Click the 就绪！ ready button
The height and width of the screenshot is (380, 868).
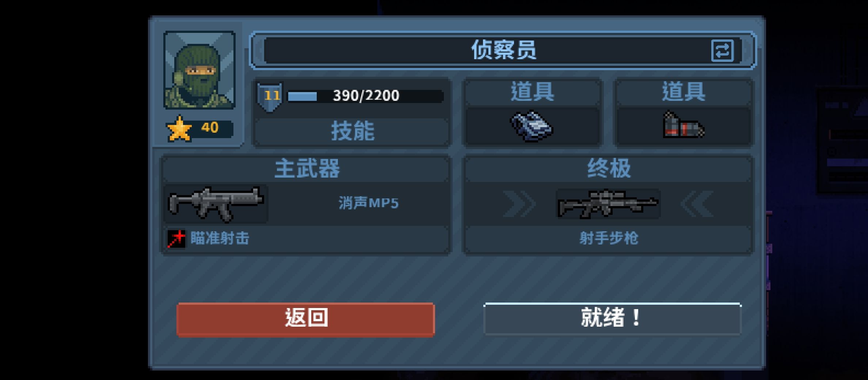[612, 319]
